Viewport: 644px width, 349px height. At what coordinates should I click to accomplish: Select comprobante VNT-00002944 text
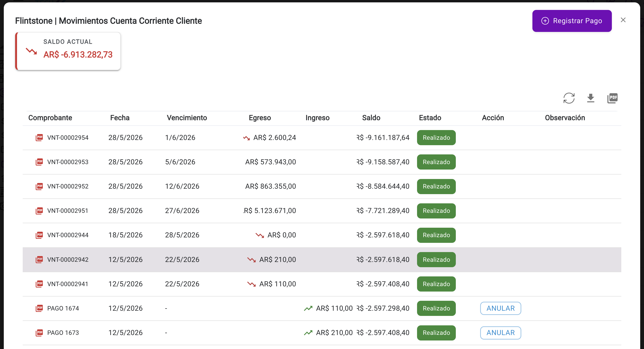[x=68, y=235]
